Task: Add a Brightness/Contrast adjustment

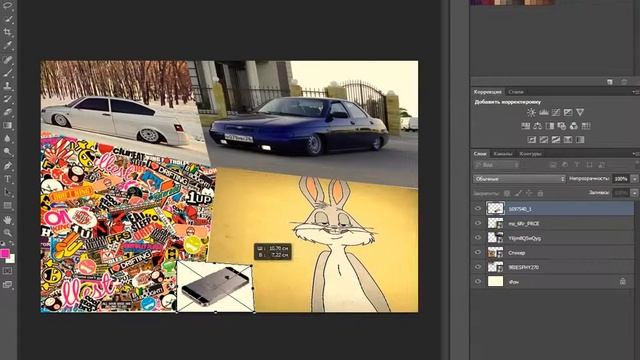Action: tap(531, 112)
